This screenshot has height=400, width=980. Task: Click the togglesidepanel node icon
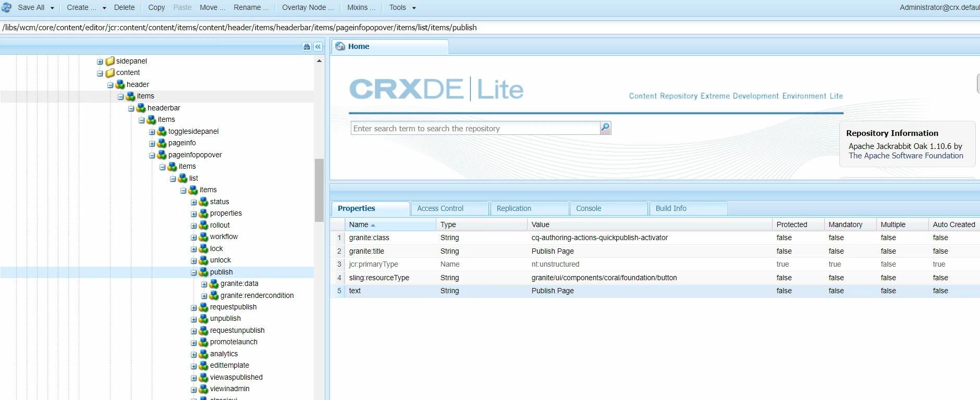tap(162, 131)
